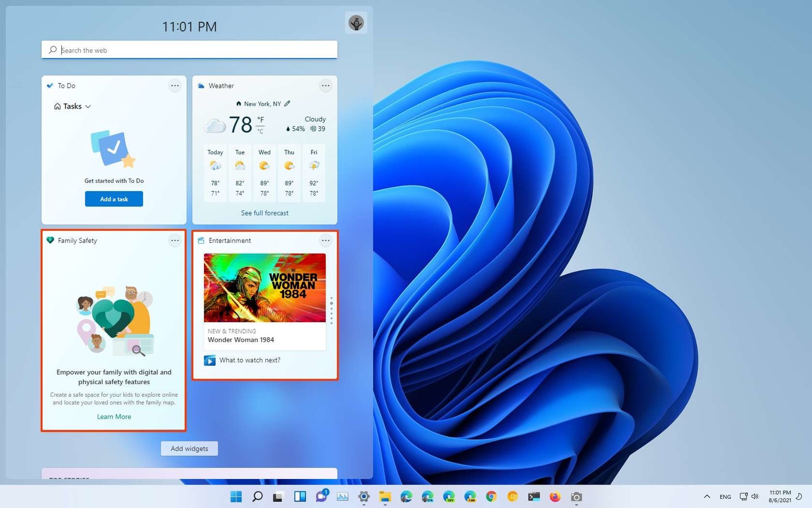This screenshot has height=508, width=812.
Task: Show hidden system tray icons chevron
Action: tap(707, 496)
